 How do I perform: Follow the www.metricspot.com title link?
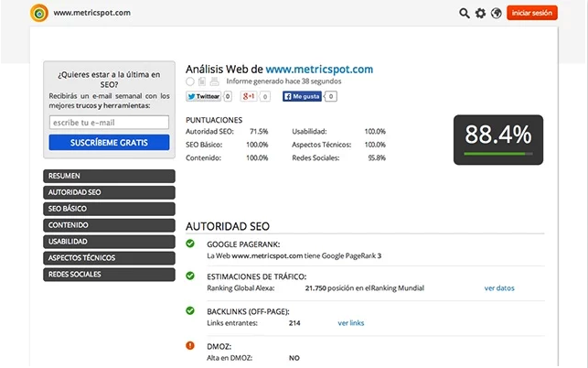[319, 70]
